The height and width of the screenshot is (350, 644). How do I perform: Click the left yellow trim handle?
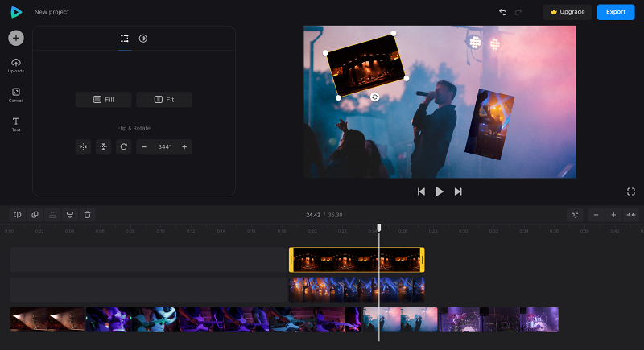291,260
